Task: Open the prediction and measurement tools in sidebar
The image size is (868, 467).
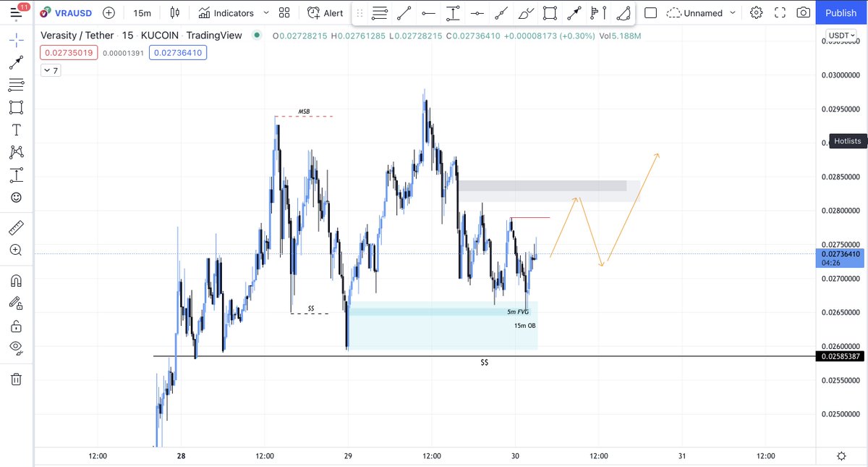Action: pyautogui.click(x=16, y=174)
